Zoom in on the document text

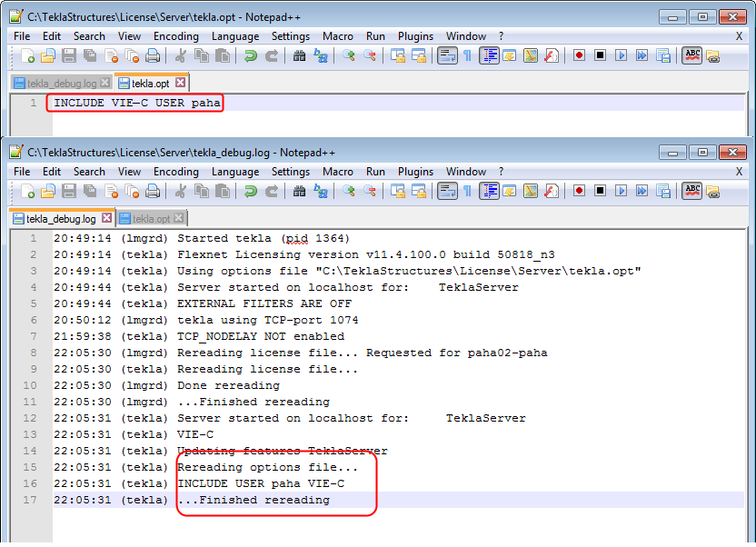tap(350, 55)
